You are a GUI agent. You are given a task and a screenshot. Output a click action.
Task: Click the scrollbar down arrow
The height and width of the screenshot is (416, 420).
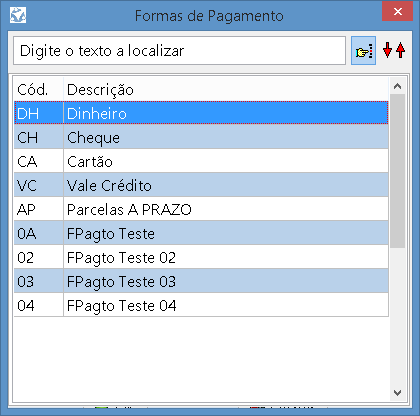pos(397,393)
